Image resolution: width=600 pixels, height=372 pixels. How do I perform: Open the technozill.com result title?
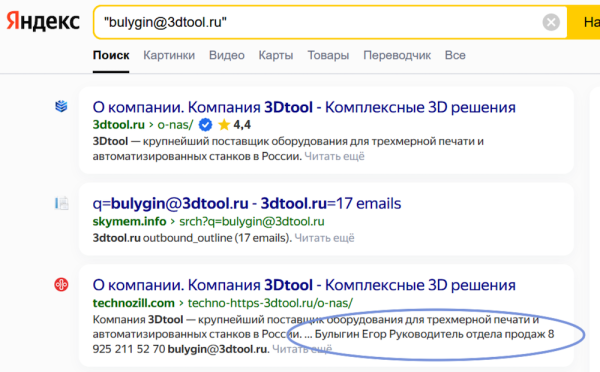(x=304, y=285)
